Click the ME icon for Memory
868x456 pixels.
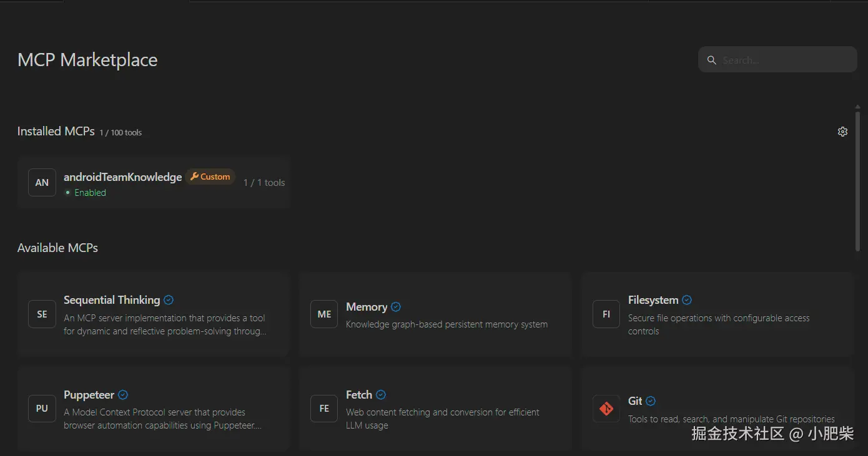[324, 314]
